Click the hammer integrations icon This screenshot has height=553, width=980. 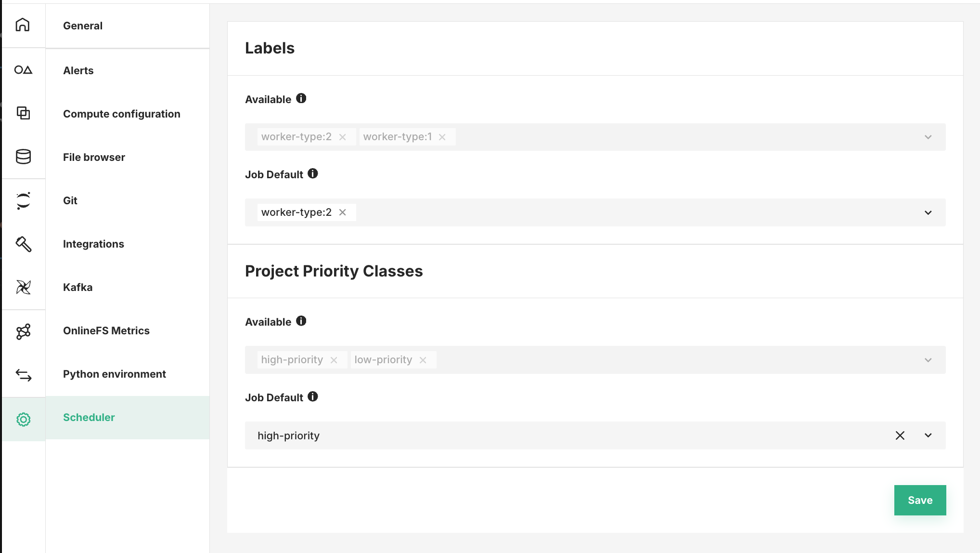pyautogui.click(x=23, y=244)
